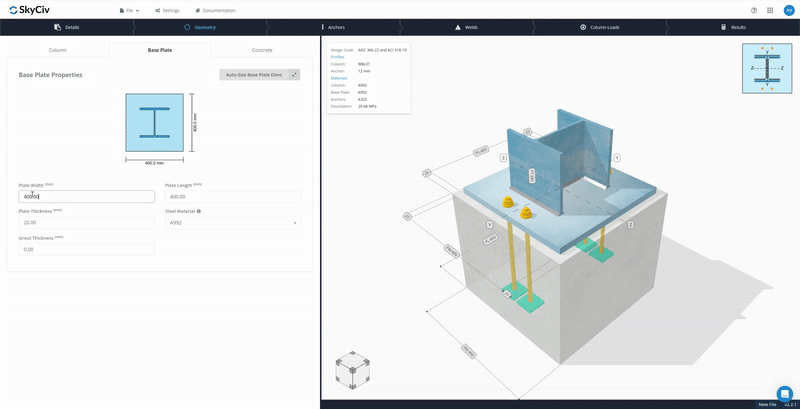Switch to the Column tab

tap(58, 49)
